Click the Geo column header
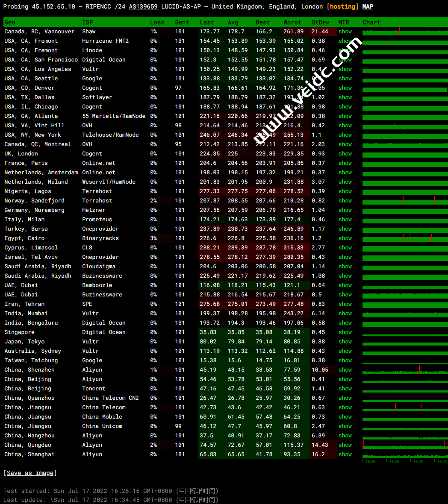The image size is (448, 504). 10,22
